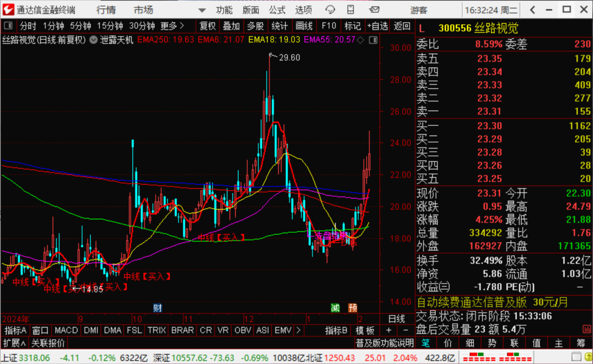Viewport: 593px width, 364px height.
Task: Click the 指标B button
Action: 336,330
